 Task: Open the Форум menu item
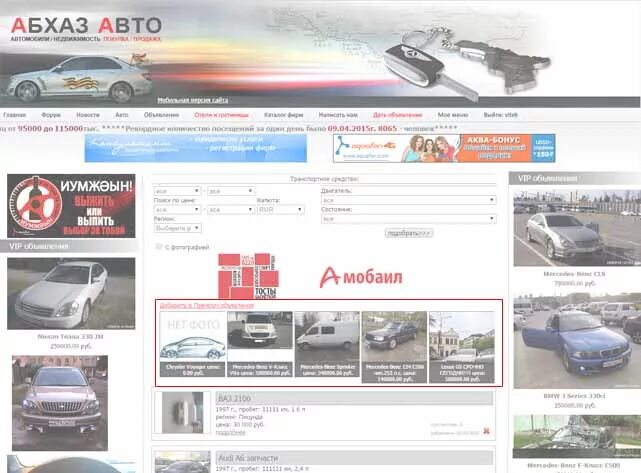pos(51,115)
